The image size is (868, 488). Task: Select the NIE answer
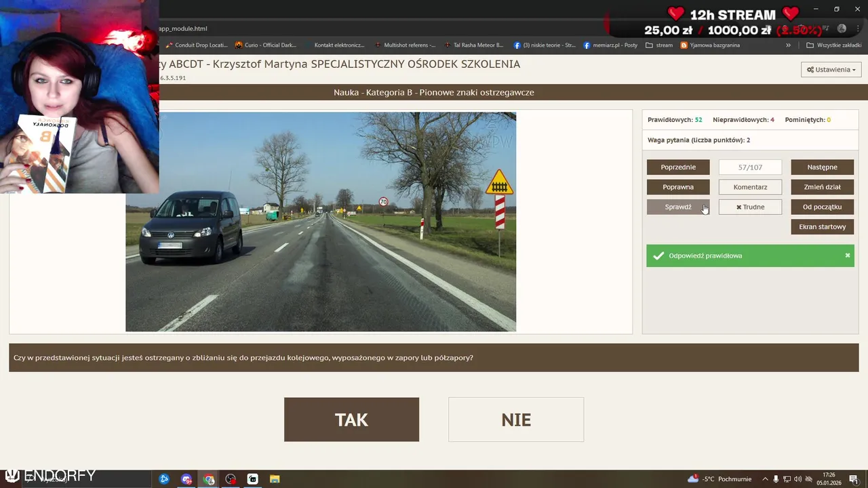pos(516,420)
